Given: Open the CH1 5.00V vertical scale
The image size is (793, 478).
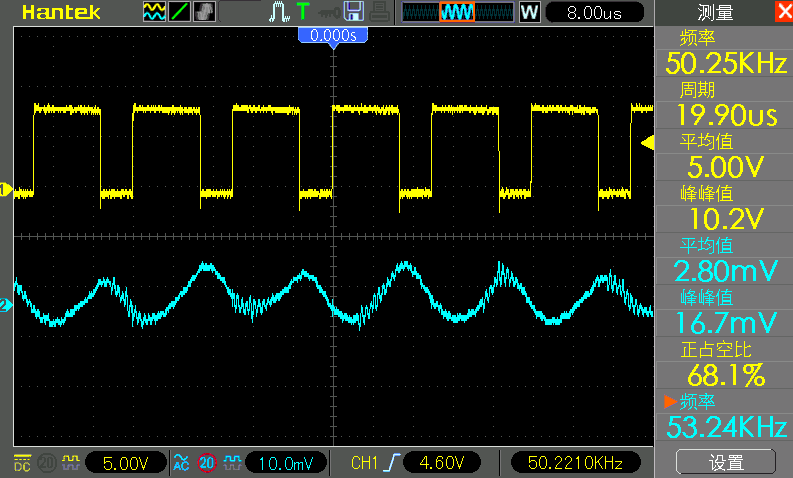Looking at the screenshot, I should (126, 463).
